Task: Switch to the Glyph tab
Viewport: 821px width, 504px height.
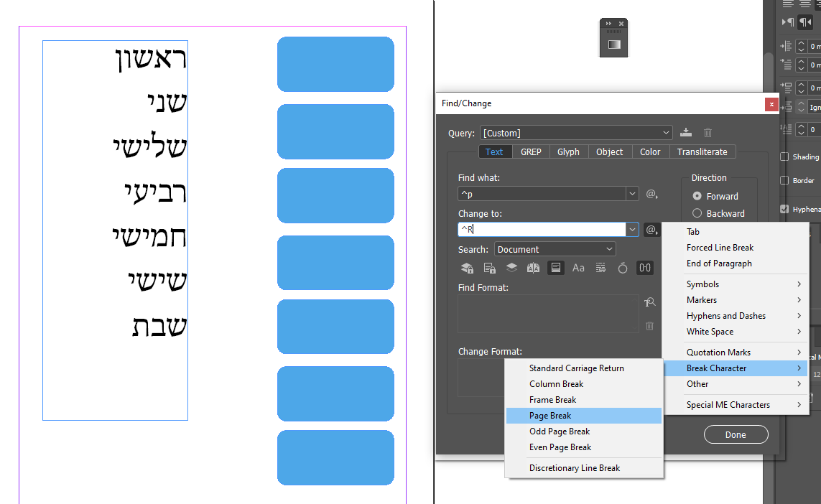Action: [568, 151]
